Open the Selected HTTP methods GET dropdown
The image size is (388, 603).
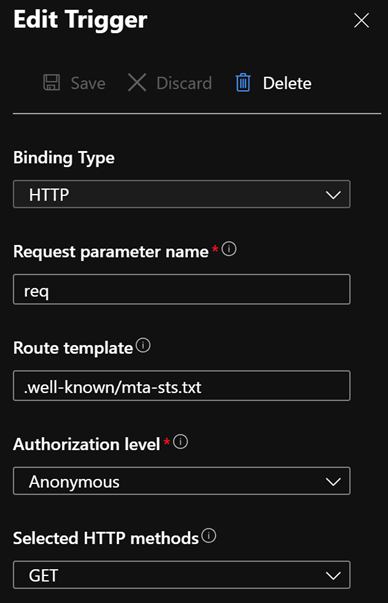point(182,575)
